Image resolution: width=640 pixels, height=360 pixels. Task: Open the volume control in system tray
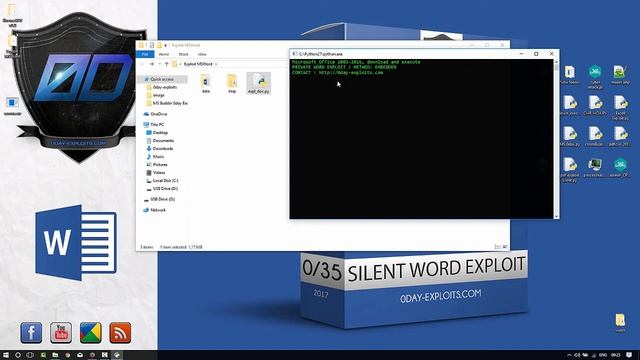(577, 355)
